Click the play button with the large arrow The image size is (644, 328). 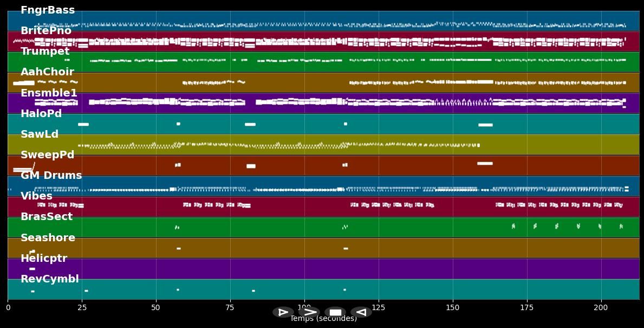309,312
